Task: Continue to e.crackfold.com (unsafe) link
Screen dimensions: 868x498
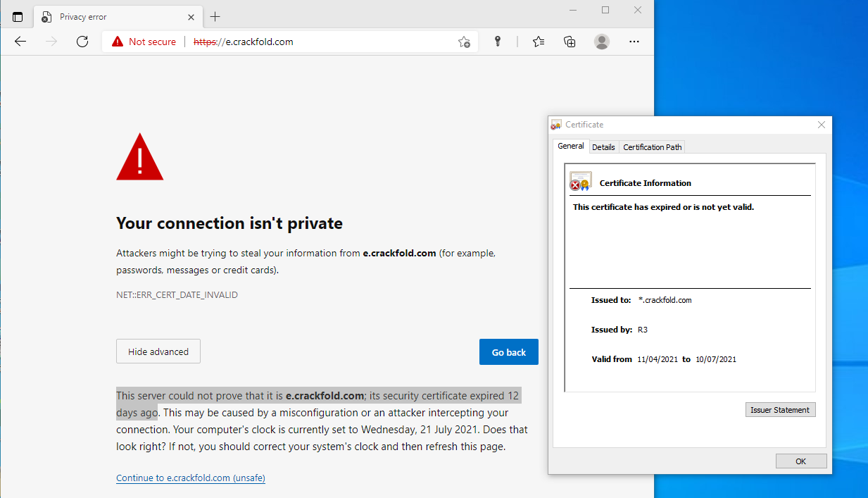Action: (x=191, y=478)
